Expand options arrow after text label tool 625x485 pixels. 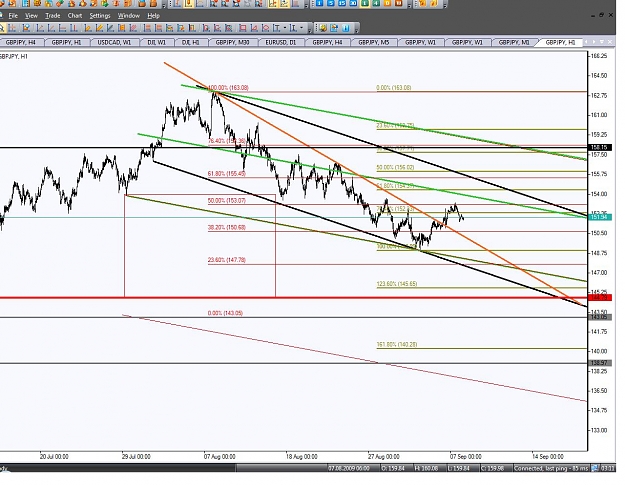coord(285,28)
